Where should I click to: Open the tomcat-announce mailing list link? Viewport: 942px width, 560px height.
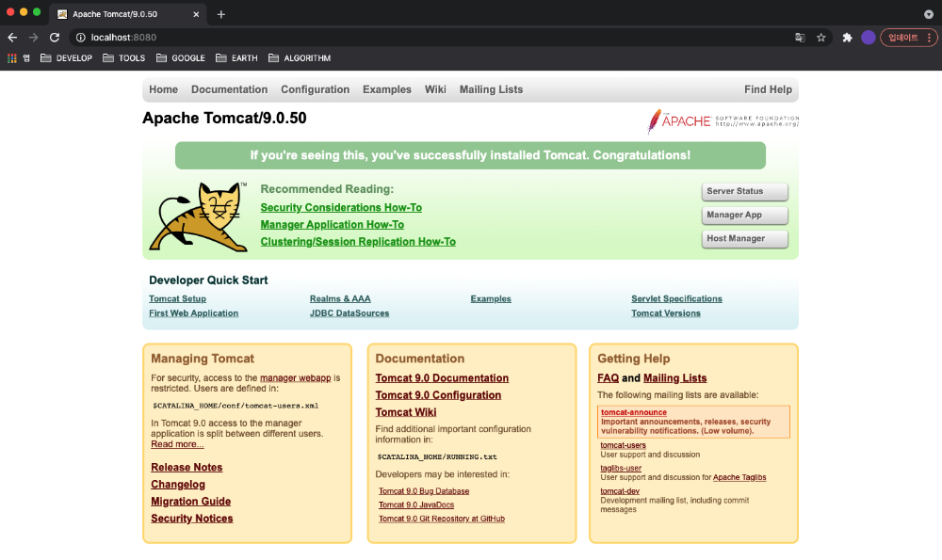634,412
